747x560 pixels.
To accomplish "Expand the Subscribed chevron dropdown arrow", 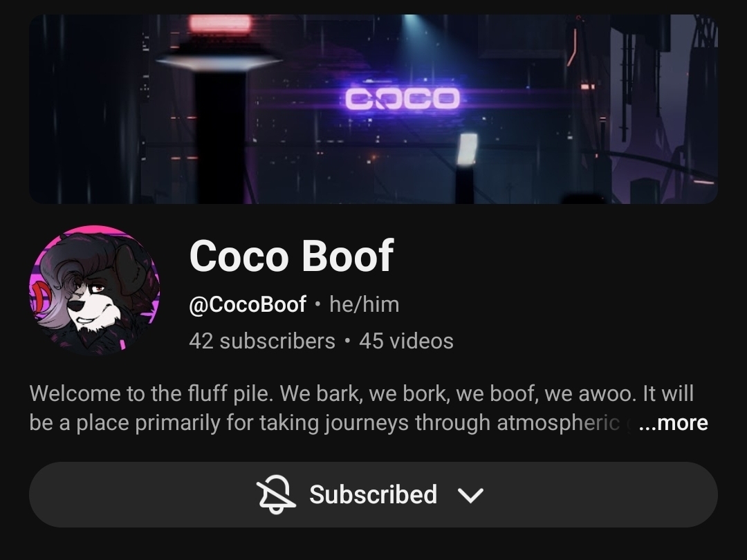I will point(470,495).
